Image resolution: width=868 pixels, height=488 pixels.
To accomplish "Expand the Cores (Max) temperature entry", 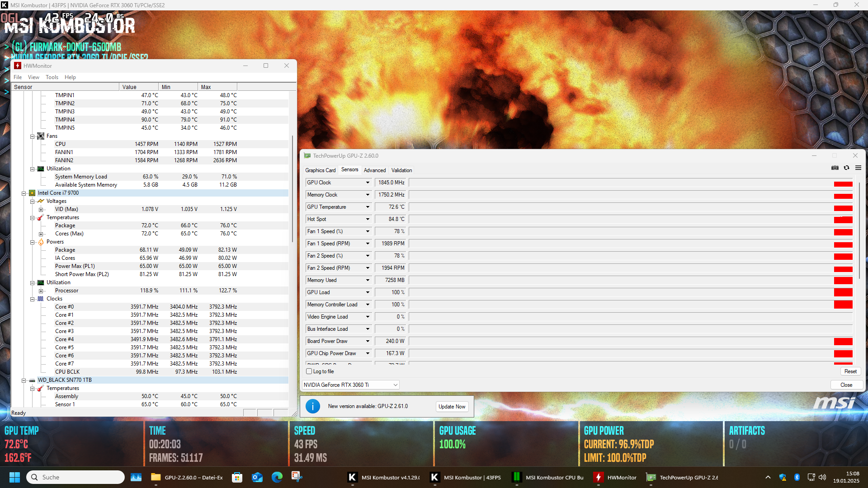I will click(x=41, y=234).
